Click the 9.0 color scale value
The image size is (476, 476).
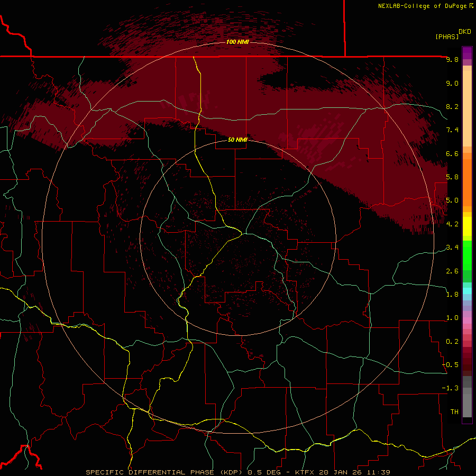coord(452,83)
